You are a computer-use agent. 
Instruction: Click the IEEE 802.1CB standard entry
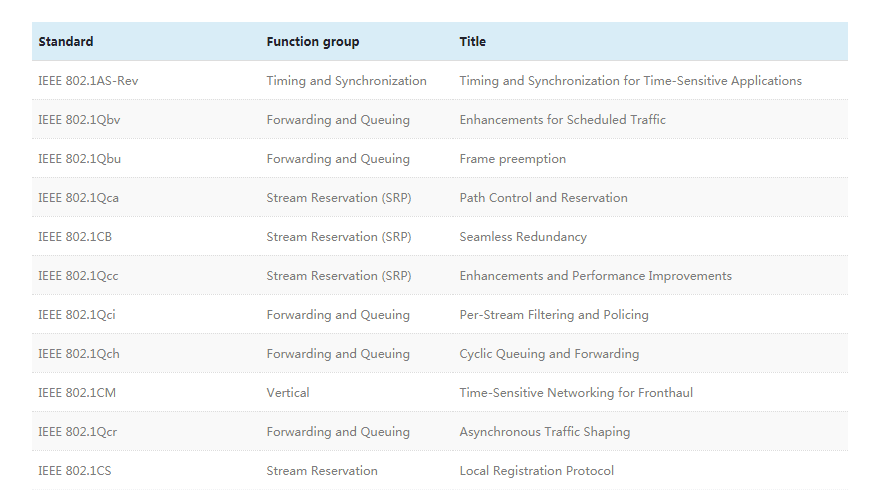(x=75, y=237)
